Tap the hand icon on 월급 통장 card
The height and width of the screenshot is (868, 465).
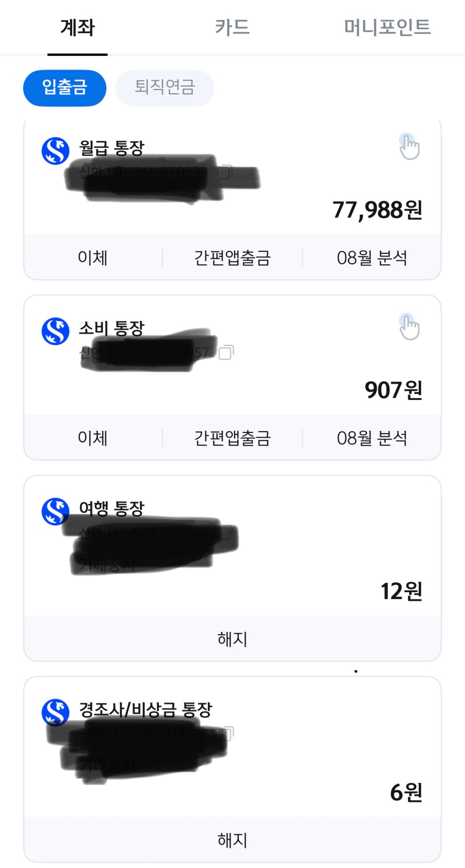[409, 146]
